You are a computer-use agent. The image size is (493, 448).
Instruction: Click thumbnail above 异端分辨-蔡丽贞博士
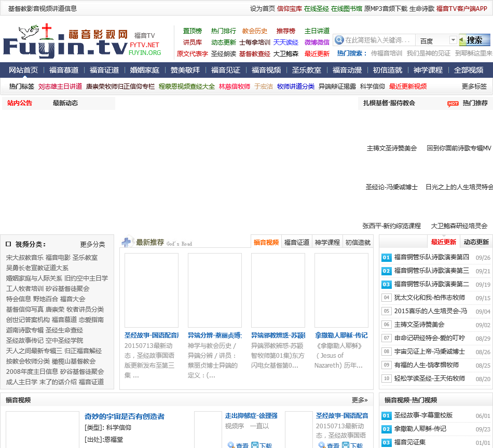coord(215,290)
